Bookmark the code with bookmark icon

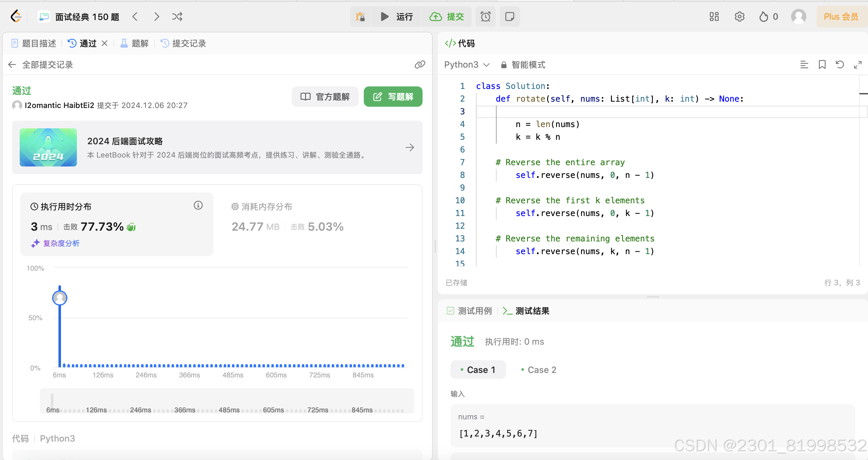click(x=822, y=65)
